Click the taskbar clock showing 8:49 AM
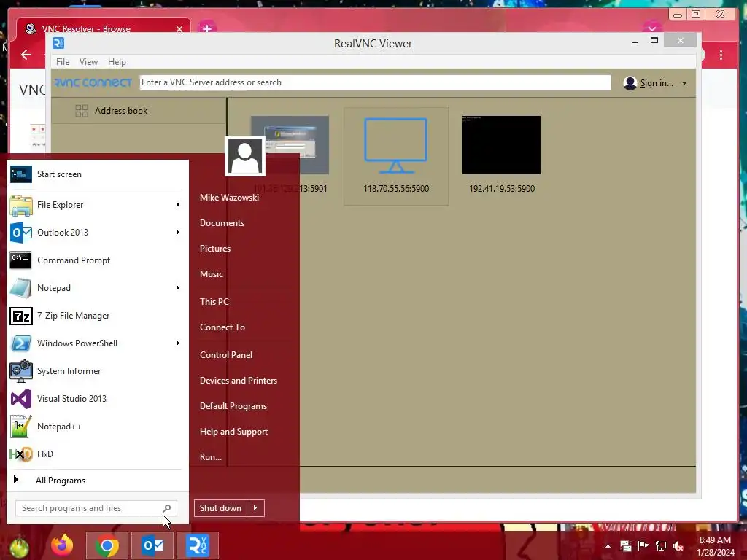 pos(715,546)
